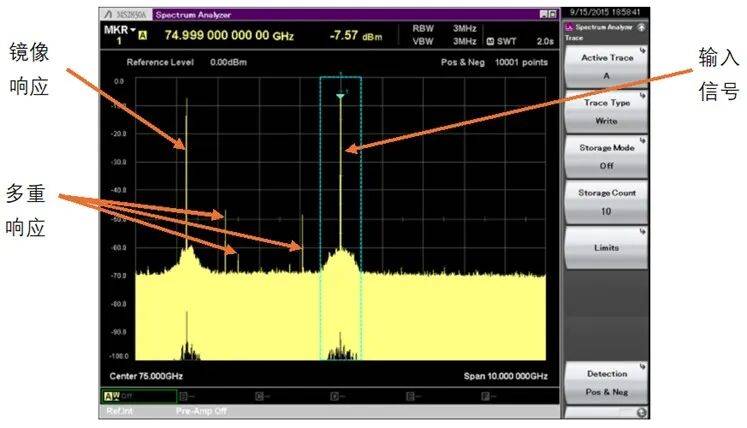Click the green marker triangle on the signal peak
Image resolution: width=747 pixels, height=428 pixels.
click(x=340, y=97)
